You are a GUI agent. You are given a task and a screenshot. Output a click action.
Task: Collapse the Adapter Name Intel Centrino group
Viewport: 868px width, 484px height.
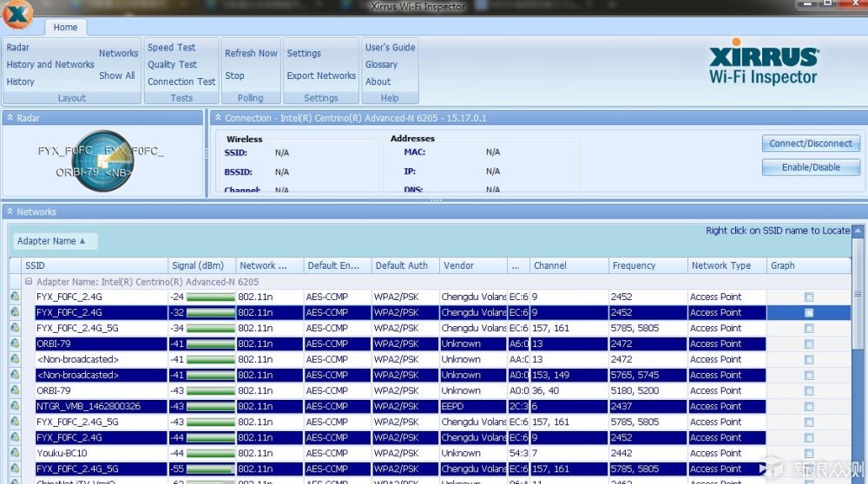coord(29,282)
